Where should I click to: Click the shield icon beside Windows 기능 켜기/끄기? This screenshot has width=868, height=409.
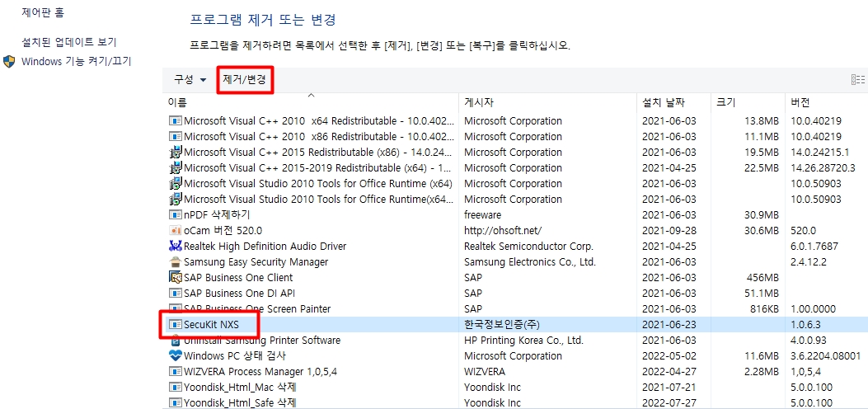tap(10, 62)
